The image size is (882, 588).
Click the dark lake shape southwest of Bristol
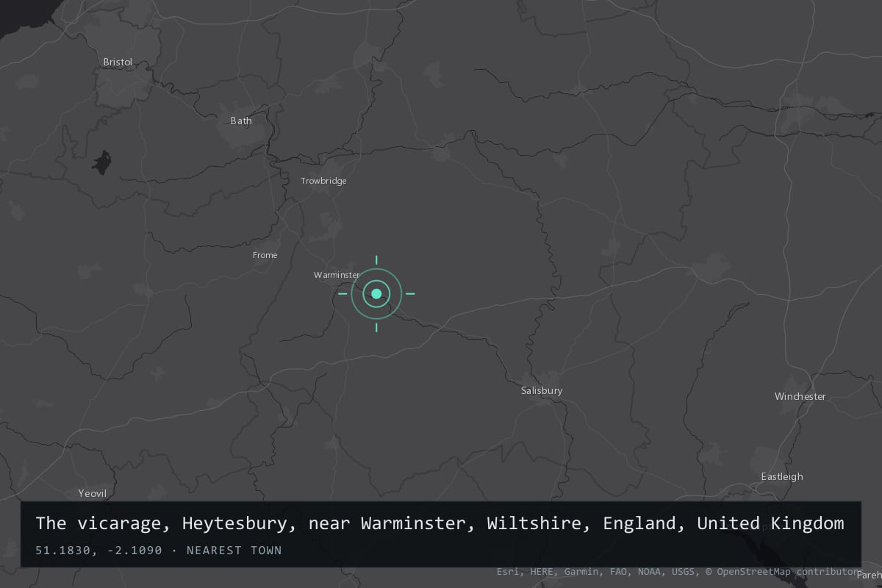pyautogui.click(x=103, y=162)
